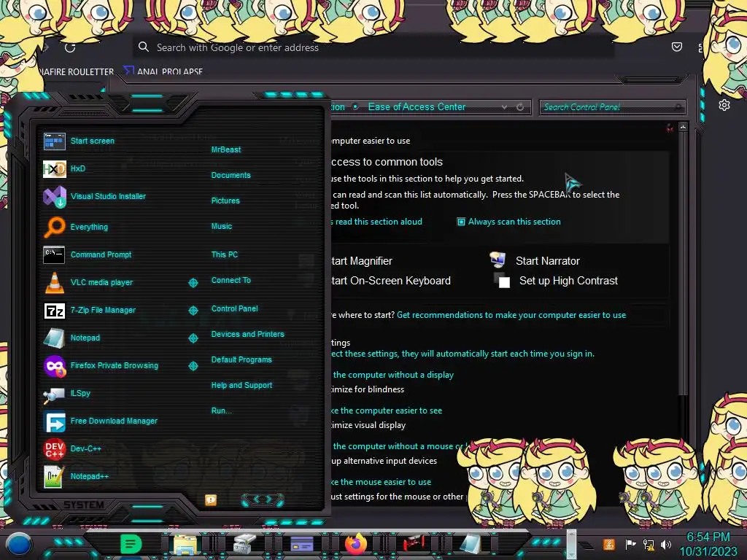Click Start On-Screen Keyboard link
Viewport: 747px width, 560px height.
point(391,281)
